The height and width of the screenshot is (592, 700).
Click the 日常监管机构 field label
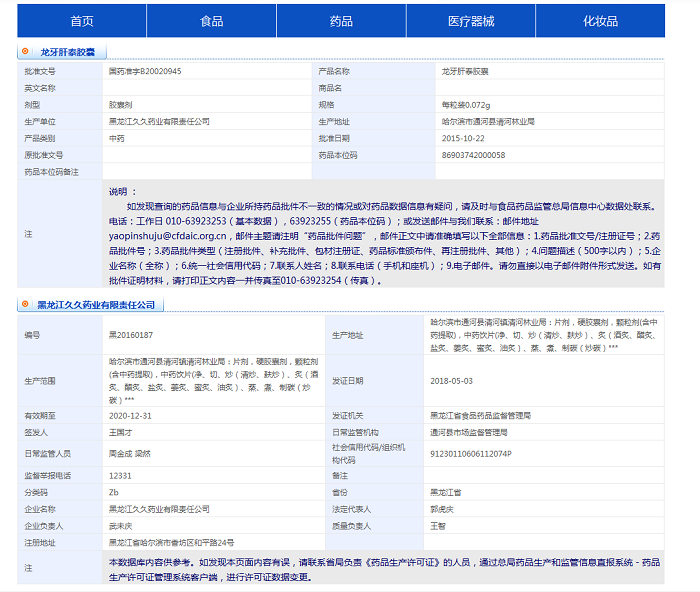[x=355, y=433]
